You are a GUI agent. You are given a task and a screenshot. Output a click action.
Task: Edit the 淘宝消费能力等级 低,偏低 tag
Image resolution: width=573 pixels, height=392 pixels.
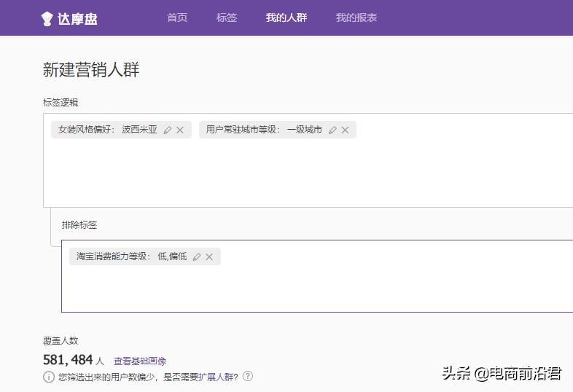197,256
